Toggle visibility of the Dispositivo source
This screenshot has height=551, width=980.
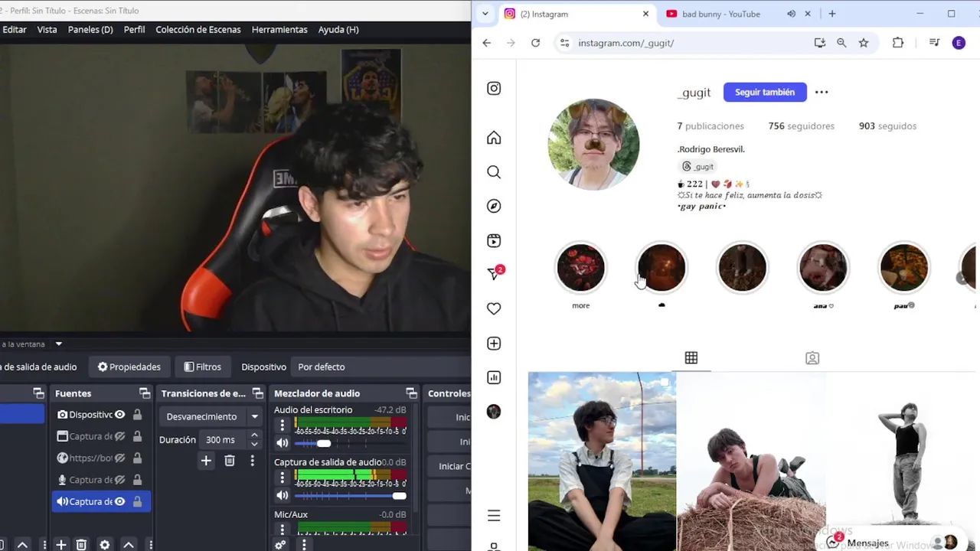119,415
